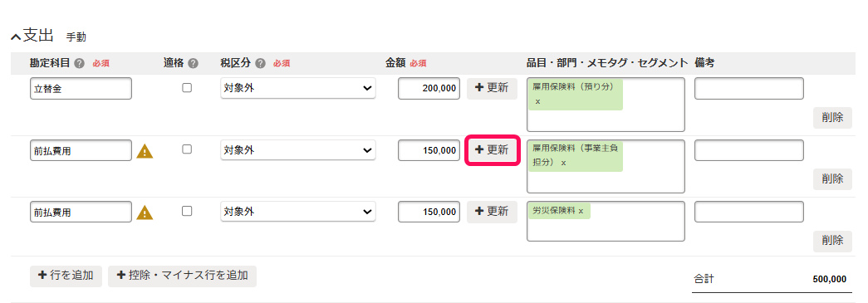The width and height of the screenshot is (868, 303).
Task: Click help icon next to 勘定科目 header
Action: click(x=79, y=64)
